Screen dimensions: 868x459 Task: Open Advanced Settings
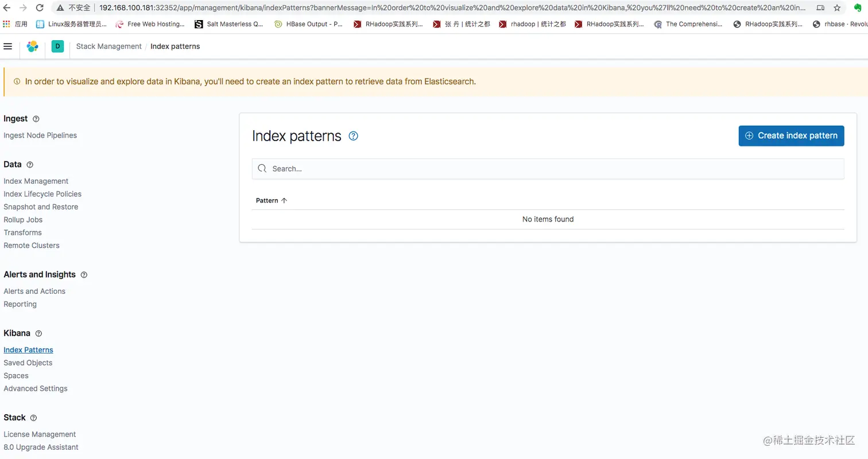point(36,389)
